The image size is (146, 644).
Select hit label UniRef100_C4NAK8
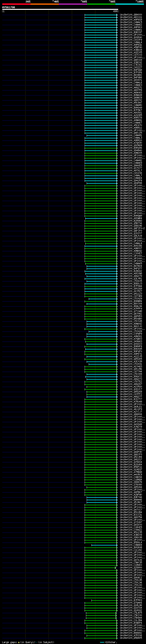pos(131,545)
